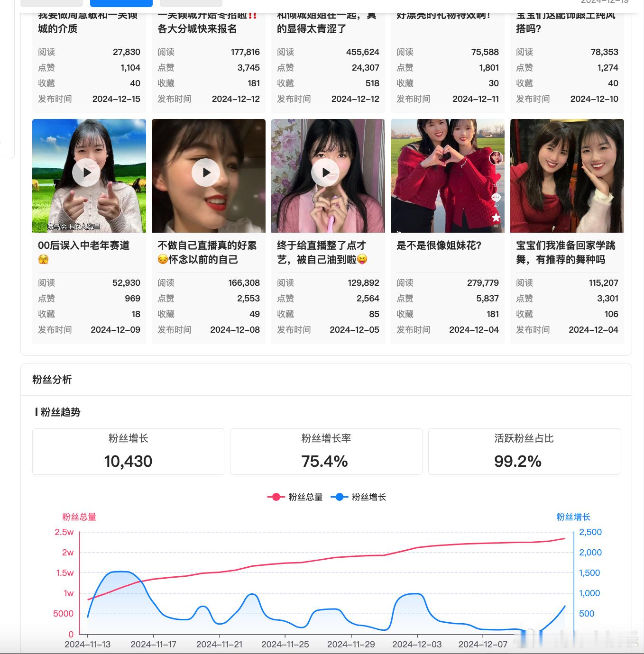The image size is (644, 654).
Task: Click the publish date 2024-12-10
Action: pos(594,99)
